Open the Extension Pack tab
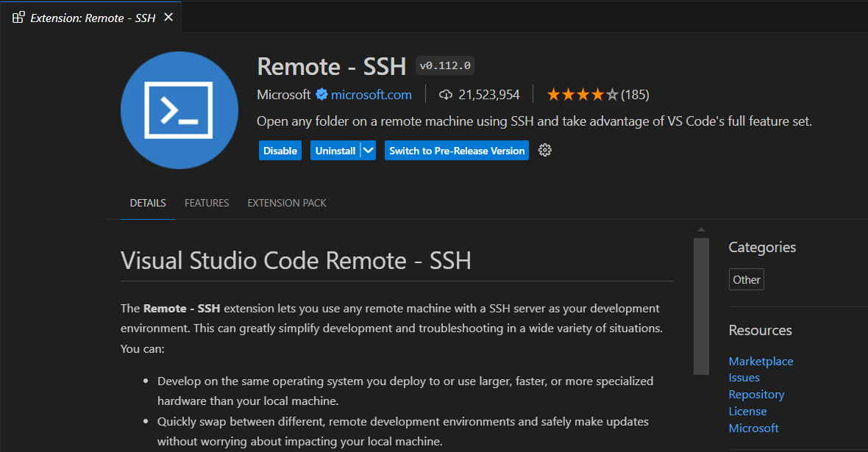This screenshot has height=452, width=868. point(287,203)
